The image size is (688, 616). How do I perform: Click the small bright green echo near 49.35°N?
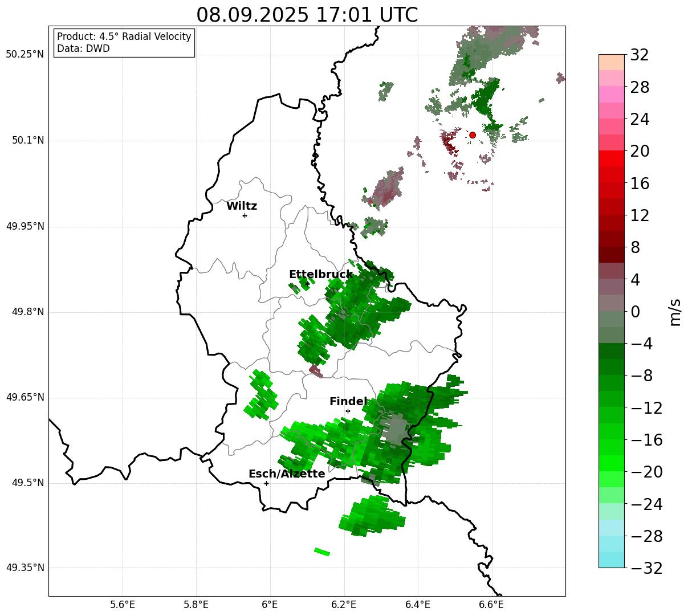[322, 551]
